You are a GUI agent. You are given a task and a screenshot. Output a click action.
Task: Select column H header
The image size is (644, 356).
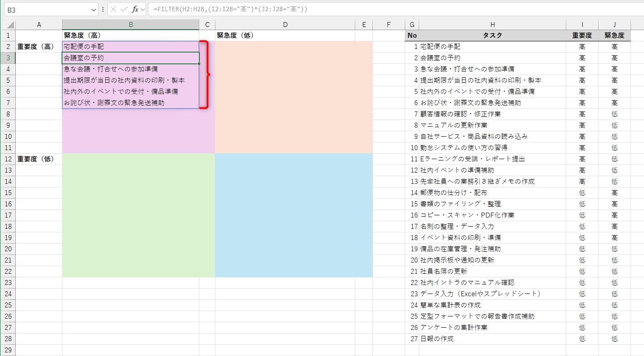click(492, 25)
